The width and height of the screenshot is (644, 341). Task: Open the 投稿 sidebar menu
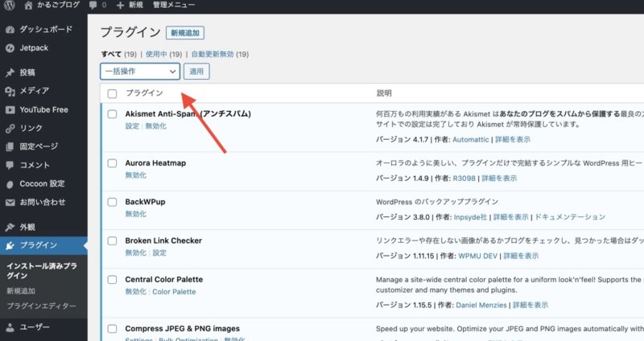(27, 72)
